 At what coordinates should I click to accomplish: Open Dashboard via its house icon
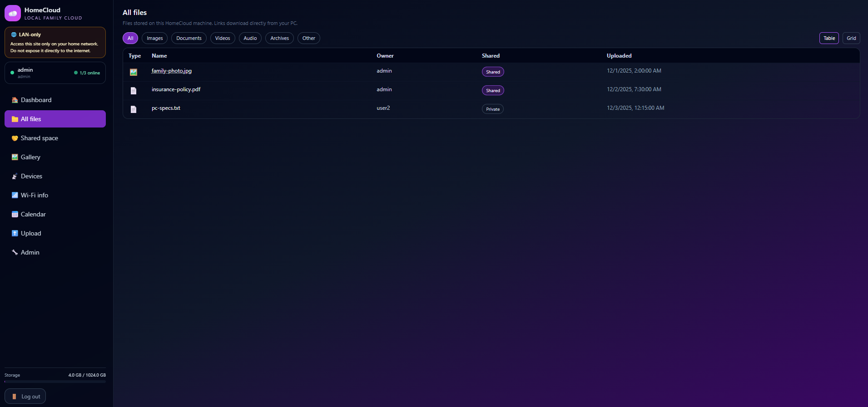tap(15, 100)
